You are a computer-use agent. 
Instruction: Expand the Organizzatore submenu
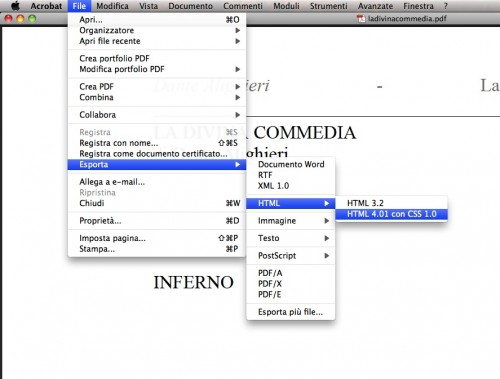click(x=157, y=30)
